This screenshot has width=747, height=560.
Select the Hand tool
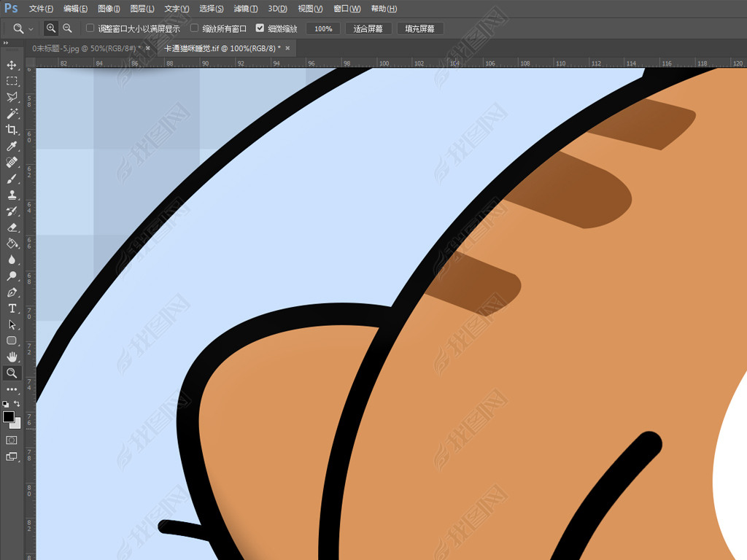click(x=12, y=357)
